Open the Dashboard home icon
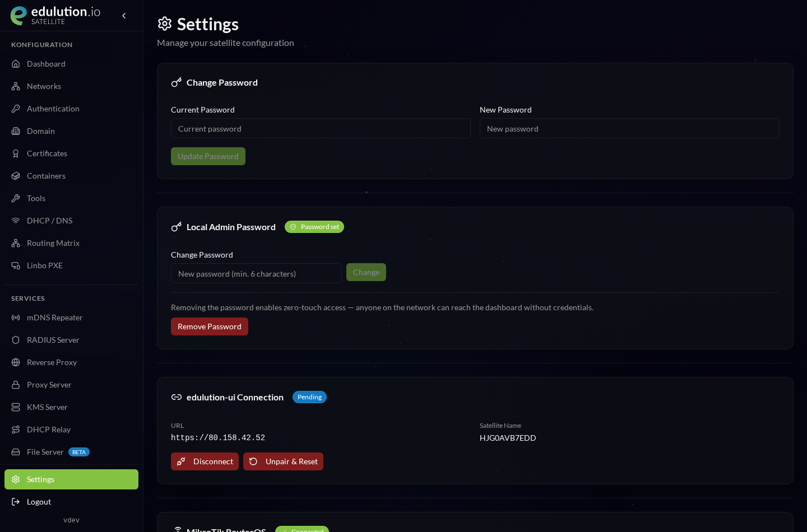Viewport: 807px width, 532px height. (x=16, y=64)
